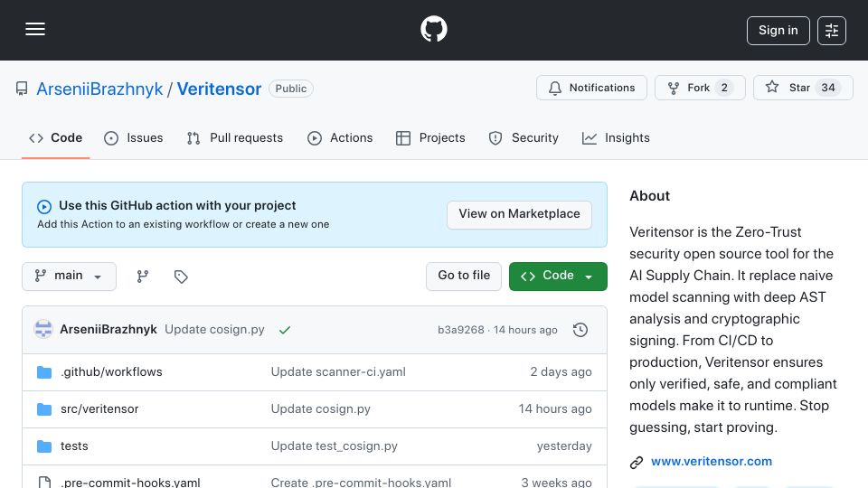Click the About heading
The width and height of the screenshot is (868, 488).
[649, 196]
